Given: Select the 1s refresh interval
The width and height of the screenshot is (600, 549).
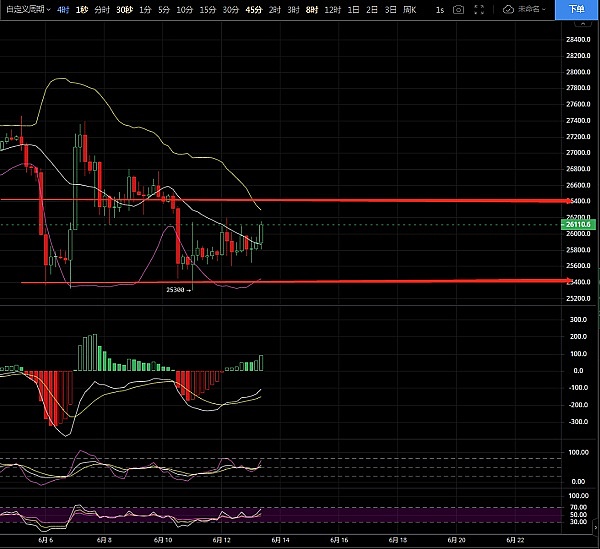Looking at the screenshot, I should [x=436, y=9].
